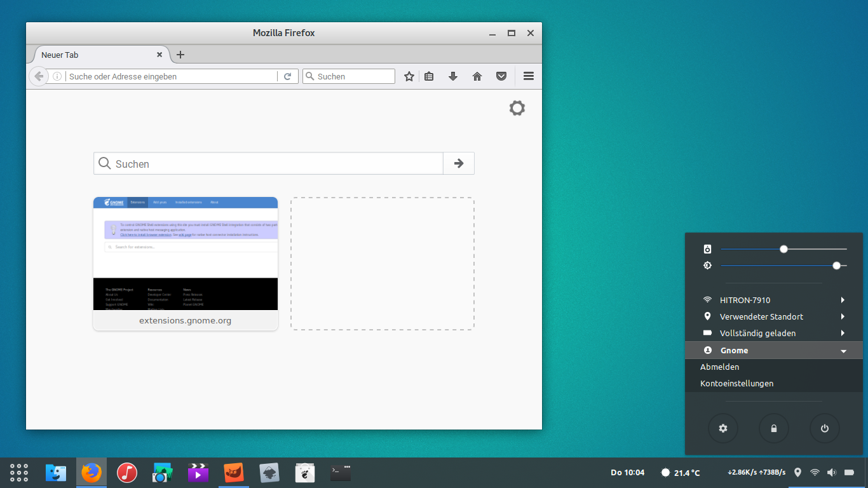Close the Neuer Tab tab
Image resolution: width=868 pixels, height=488 pixels.
(x=159, y=55)
